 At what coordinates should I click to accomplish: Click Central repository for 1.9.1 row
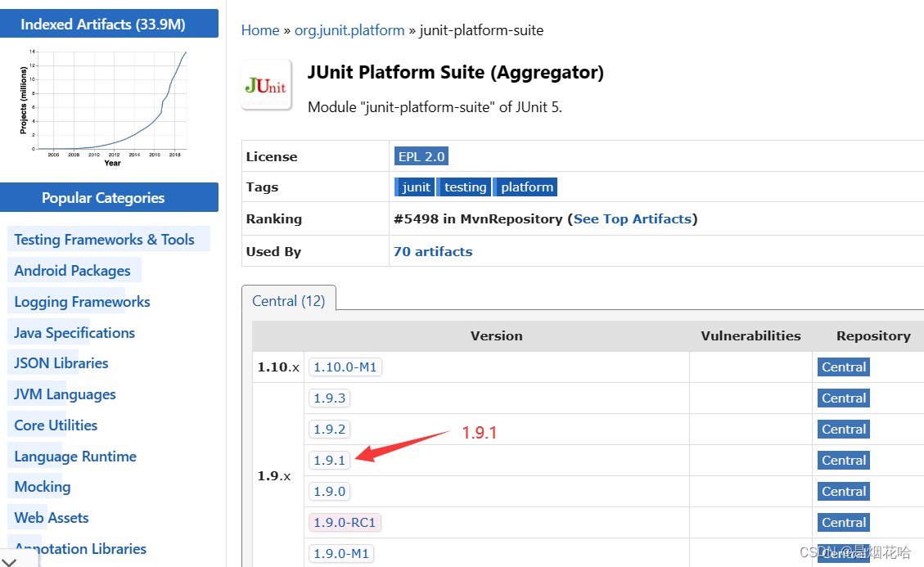point(843,461)
